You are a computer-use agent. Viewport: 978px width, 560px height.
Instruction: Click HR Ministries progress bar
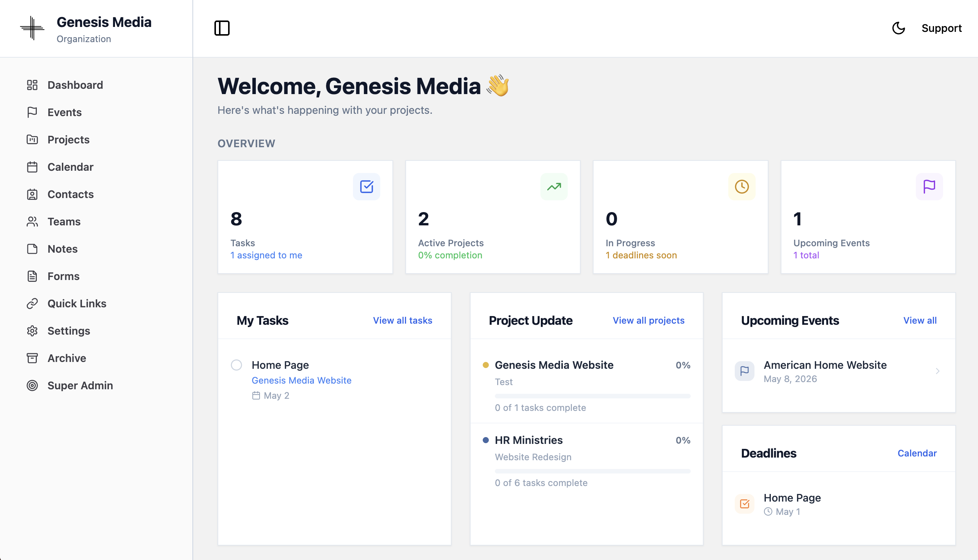click(x=592, y=471)
